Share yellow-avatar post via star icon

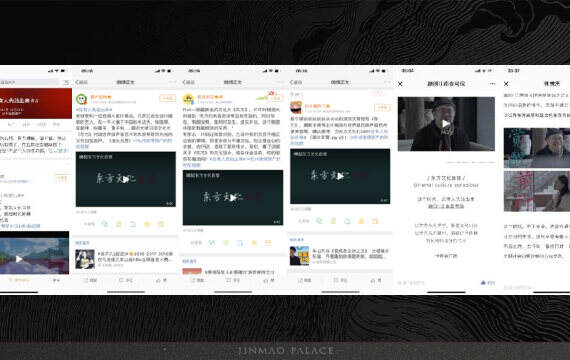point(254,243)
